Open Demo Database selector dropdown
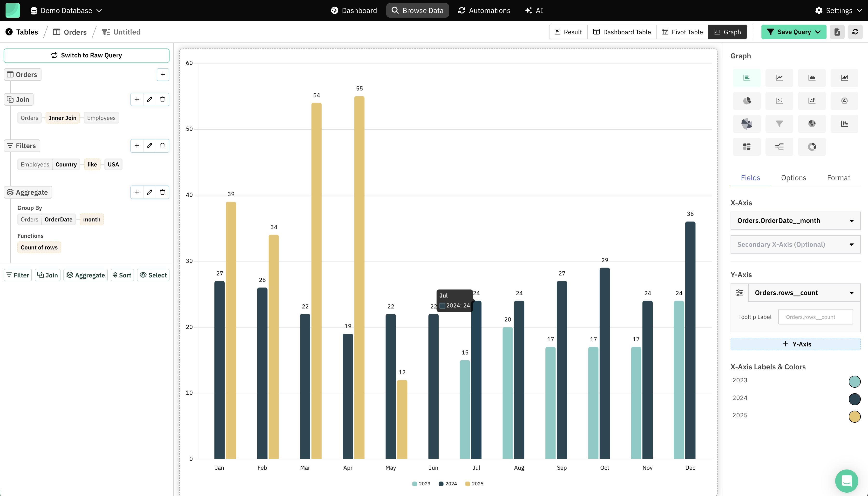Viewport: 868px width, 496px height. [66, 11]
